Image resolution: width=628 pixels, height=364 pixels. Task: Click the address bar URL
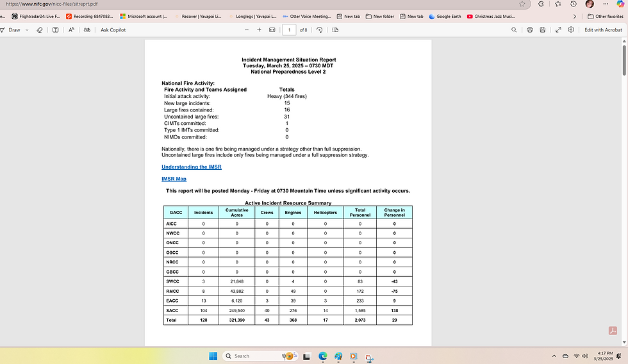[52, 4]
